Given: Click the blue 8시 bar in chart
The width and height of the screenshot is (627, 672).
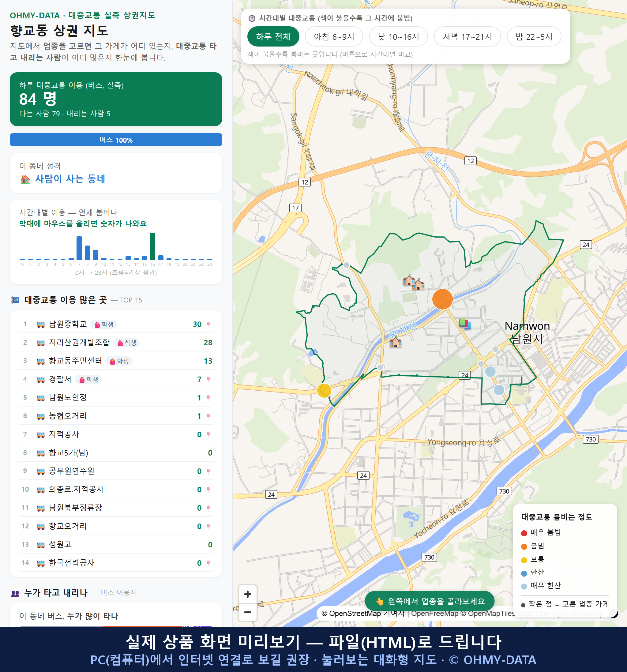Looking at the screenshot, I should tap(88, 253).
